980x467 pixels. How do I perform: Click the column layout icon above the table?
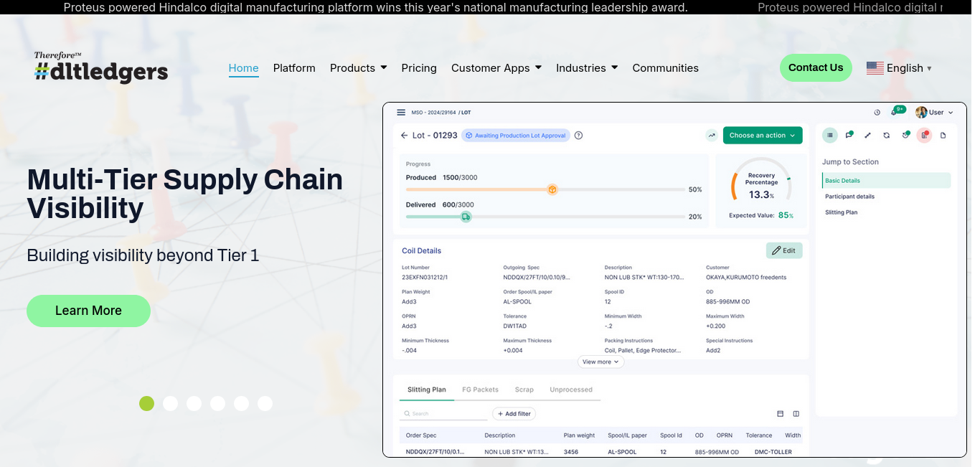796,414
